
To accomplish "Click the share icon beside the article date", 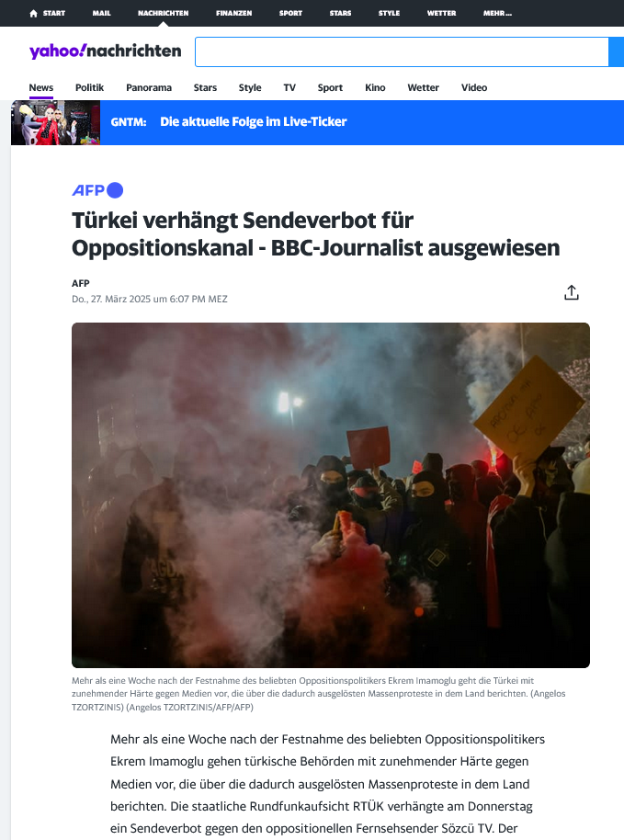I will pos(572,292).
